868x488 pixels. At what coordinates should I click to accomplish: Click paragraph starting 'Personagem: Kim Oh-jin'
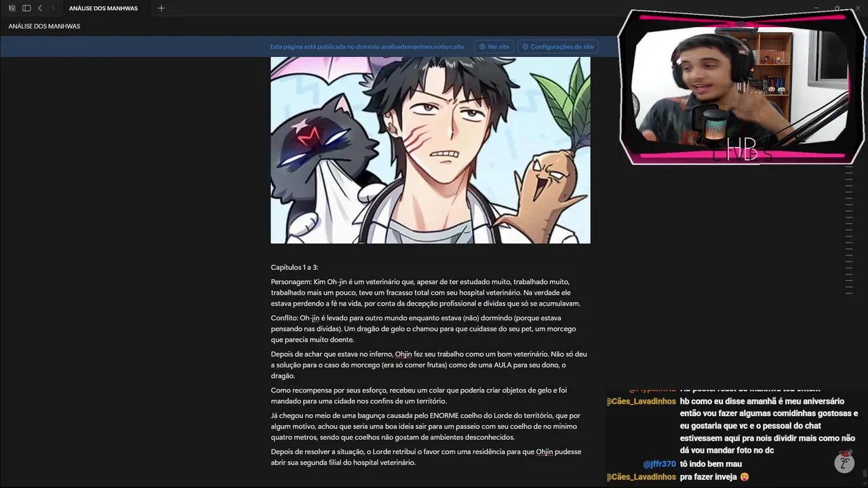tap(426, 293)
